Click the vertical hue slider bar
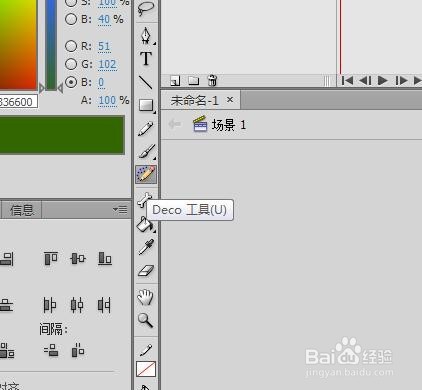Viewport: 422px width, 390px height. pyautogui.click(x=51, y=44)
